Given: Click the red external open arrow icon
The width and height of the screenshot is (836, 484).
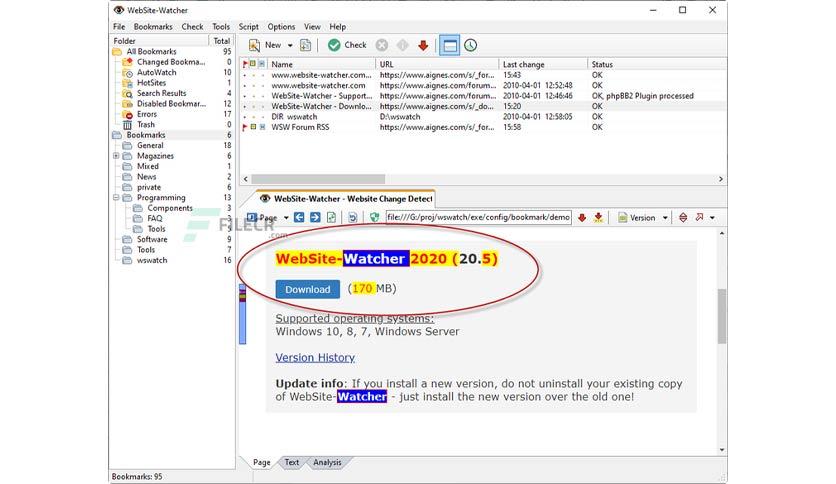Looking at the screenshot, I should [699, 217].
